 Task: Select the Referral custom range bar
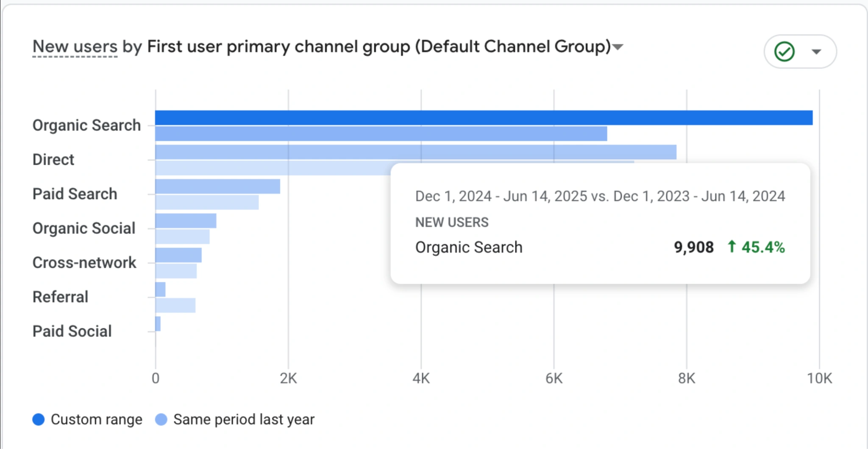[160, 289]
